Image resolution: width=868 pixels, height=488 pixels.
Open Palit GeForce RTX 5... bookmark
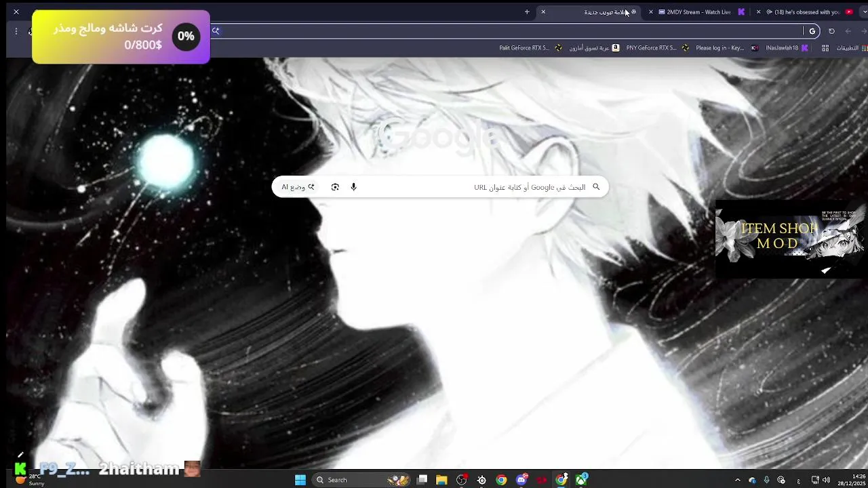point(530,48)
